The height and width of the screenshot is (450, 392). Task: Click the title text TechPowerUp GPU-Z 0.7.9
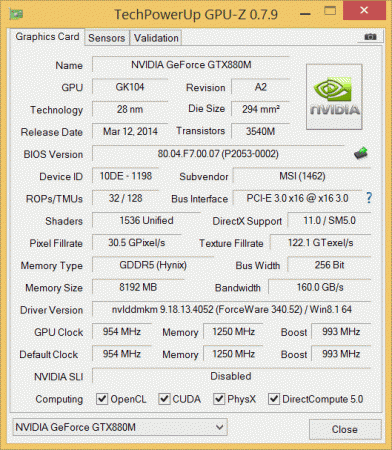tap(196, 15)
